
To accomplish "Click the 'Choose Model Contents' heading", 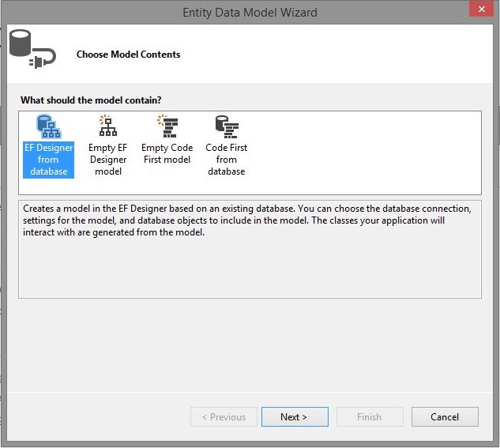I will pos(128,55).
